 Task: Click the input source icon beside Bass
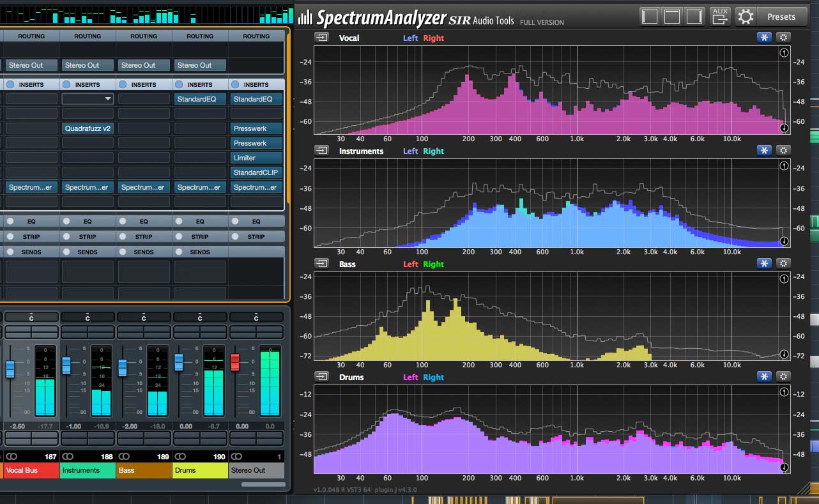(321, 264)
